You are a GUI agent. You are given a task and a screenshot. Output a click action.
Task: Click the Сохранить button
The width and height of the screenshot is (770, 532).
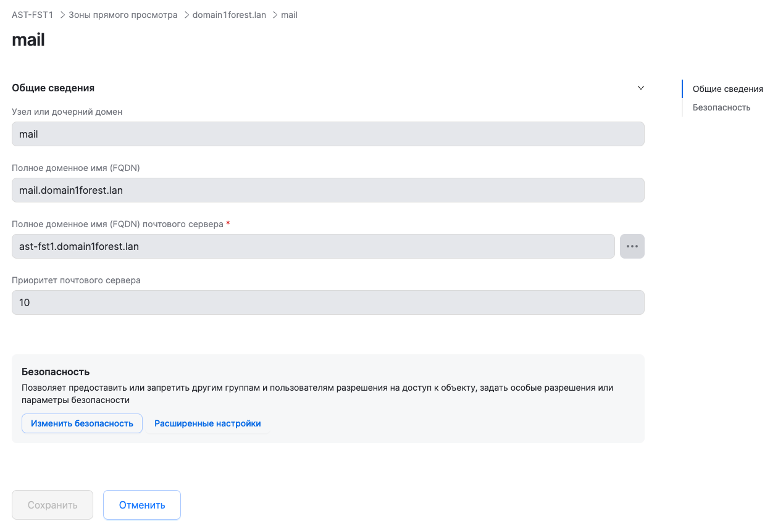[x=52, y=505]
